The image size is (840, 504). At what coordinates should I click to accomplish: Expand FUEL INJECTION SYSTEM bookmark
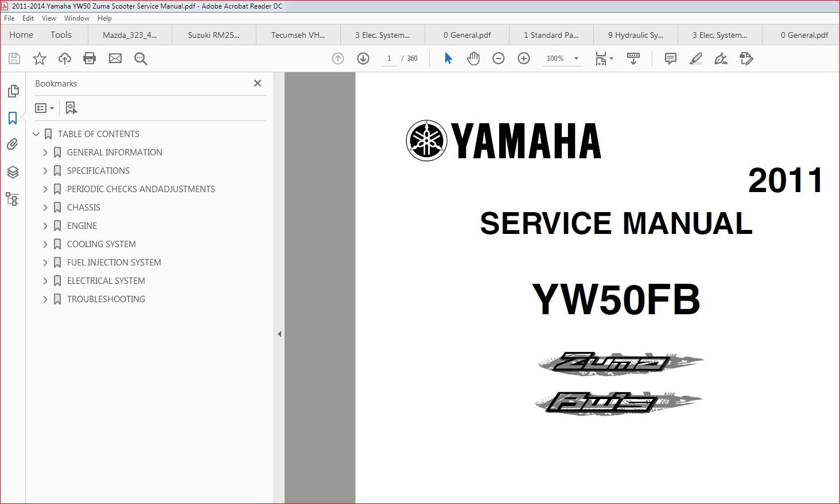45,263
